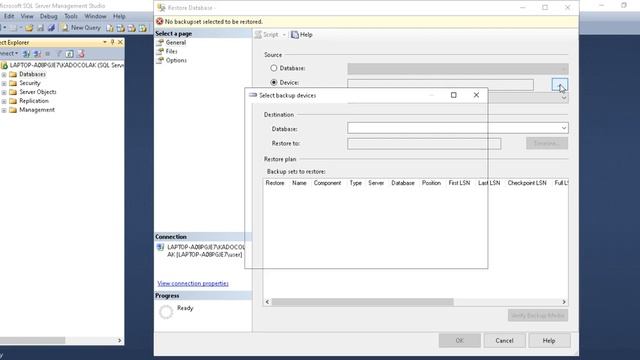640x360 pixels.
Task: Click the Save disk icon in SSMS toolbar
Action: click(x=40, y=28)
